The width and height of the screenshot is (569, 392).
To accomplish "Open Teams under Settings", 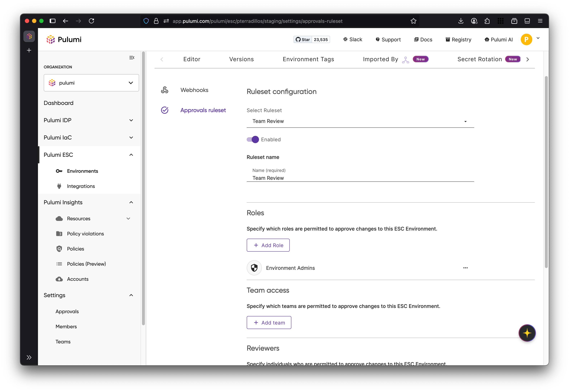I will 63,342.
